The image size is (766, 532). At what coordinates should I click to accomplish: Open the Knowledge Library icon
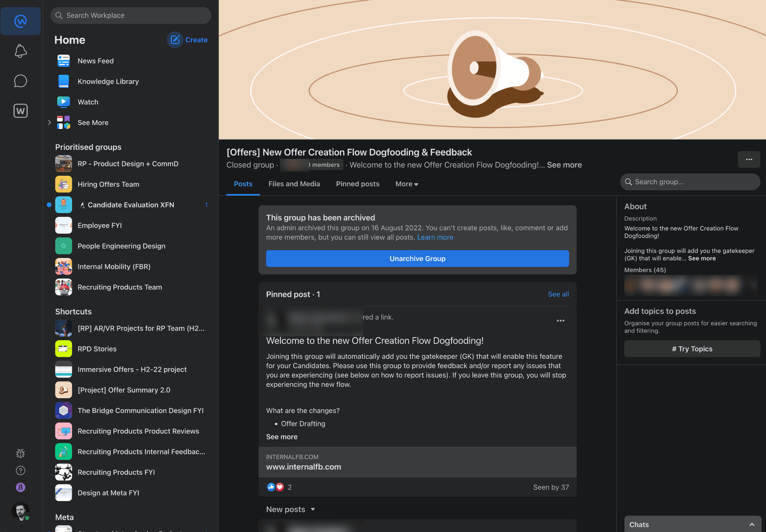(x=64, y=81)
